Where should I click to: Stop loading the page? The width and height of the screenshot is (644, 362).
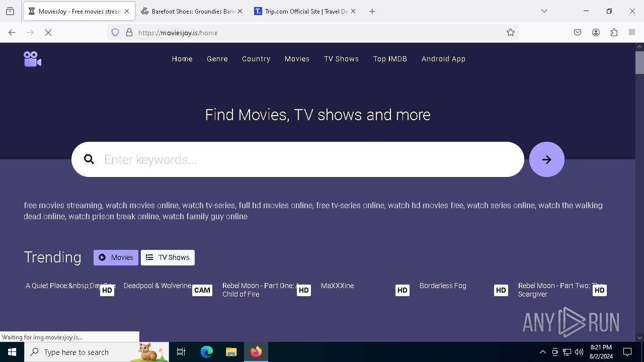point(48,33)
